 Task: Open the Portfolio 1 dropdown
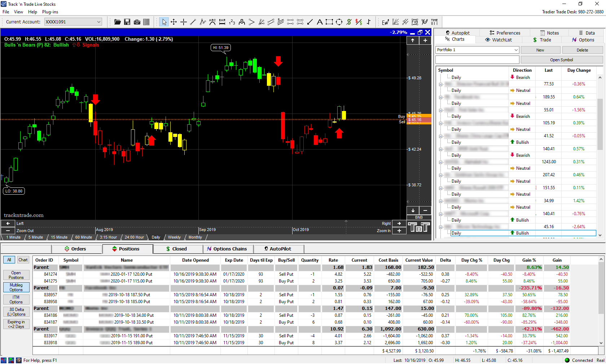(x=516, y=50)
